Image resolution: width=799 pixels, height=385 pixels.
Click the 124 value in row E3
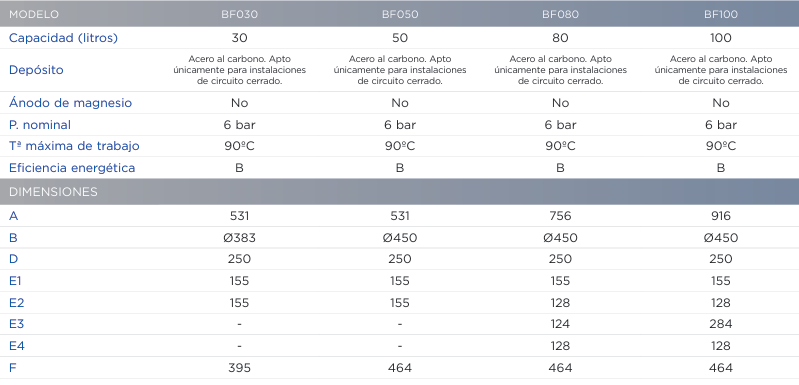tap(561, 324)
